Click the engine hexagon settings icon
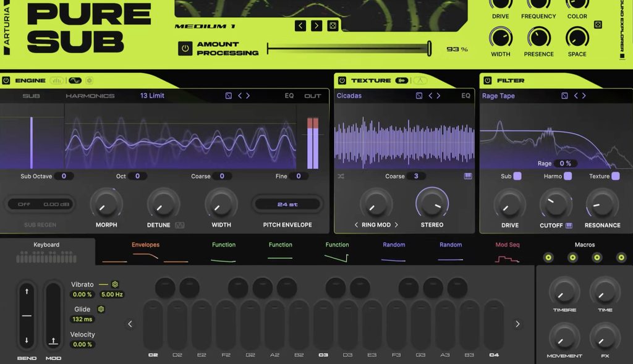The image size is (633, 364). pyautogui.click(x=89, y=80)
